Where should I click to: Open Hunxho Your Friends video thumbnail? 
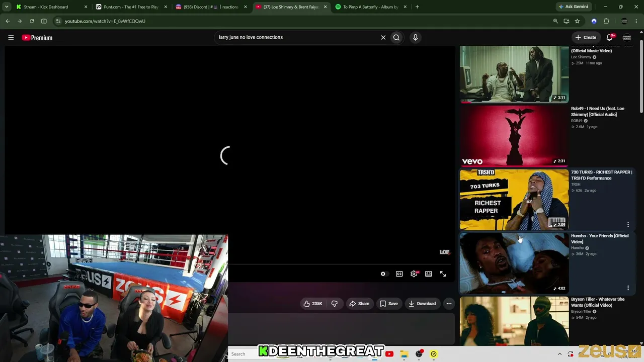point(514,263)
